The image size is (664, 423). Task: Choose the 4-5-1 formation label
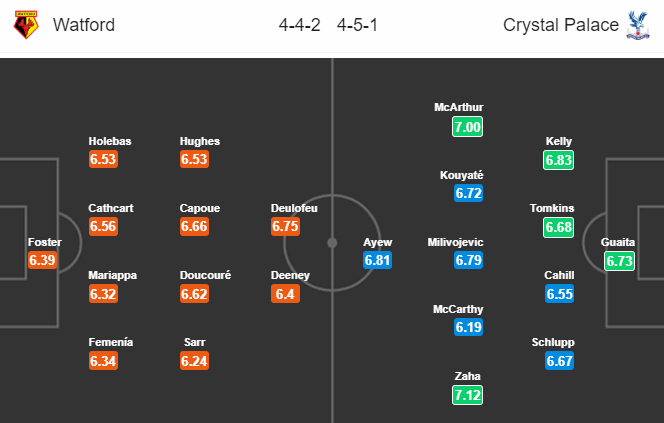click(357, 25)
